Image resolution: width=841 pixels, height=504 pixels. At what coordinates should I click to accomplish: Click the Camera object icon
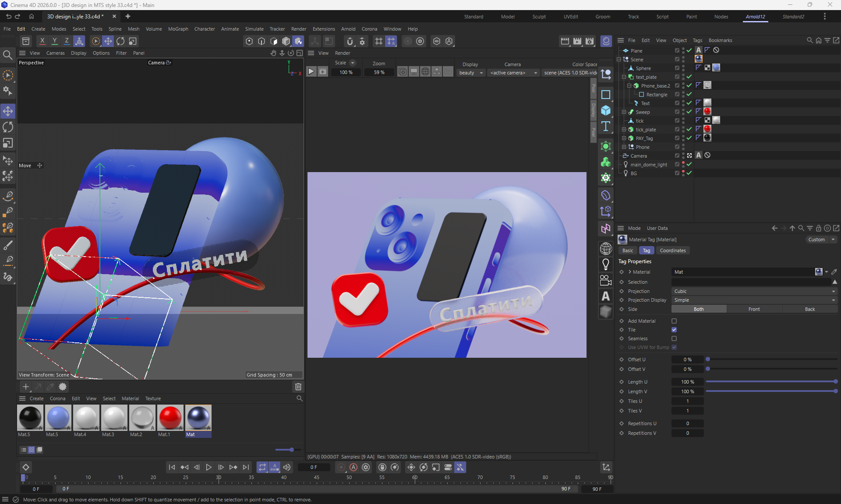[x=606, y=280]
